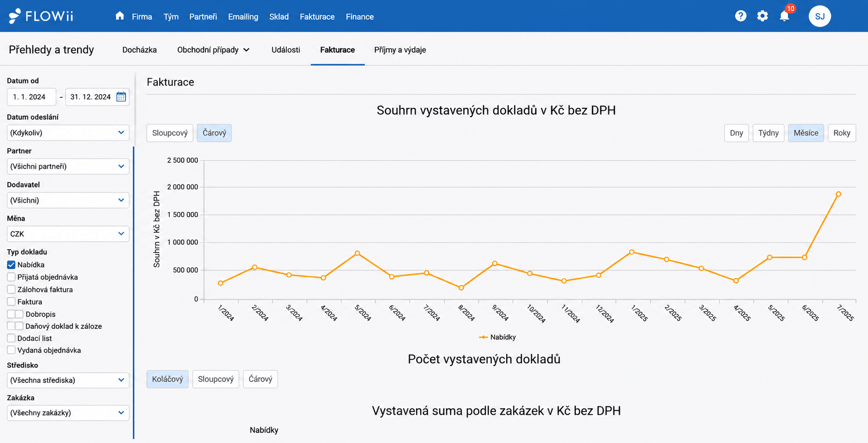
Task: Click the 8/2024 data point on chart
Action: click(461, 288)
